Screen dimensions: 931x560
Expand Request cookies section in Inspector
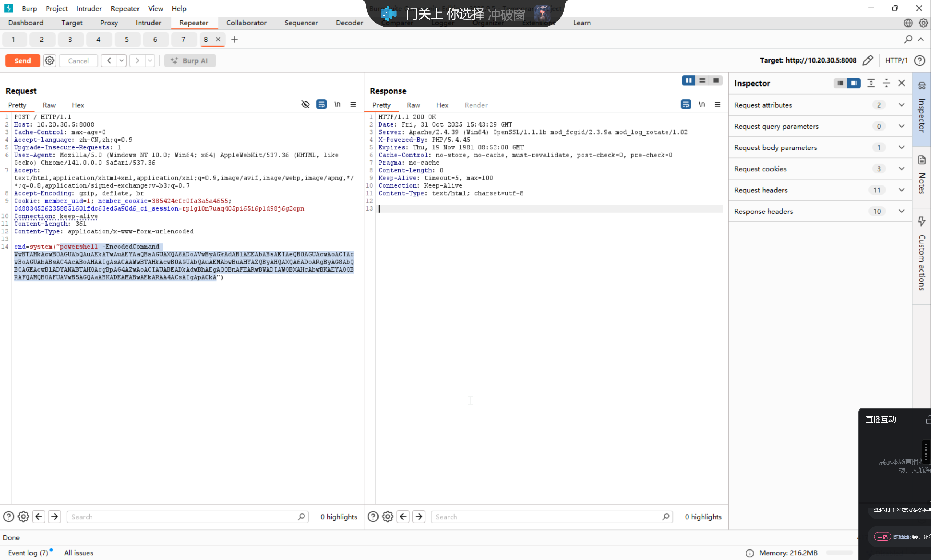pyautogui.click(x=902, y=169)
